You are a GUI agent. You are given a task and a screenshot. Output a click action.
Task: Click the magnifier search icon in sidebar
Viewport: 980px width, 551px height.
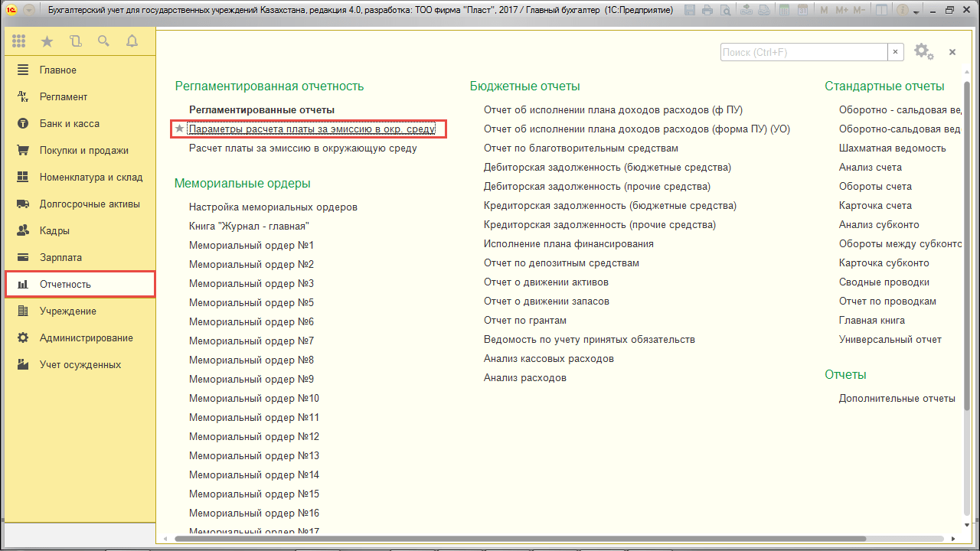103,41
